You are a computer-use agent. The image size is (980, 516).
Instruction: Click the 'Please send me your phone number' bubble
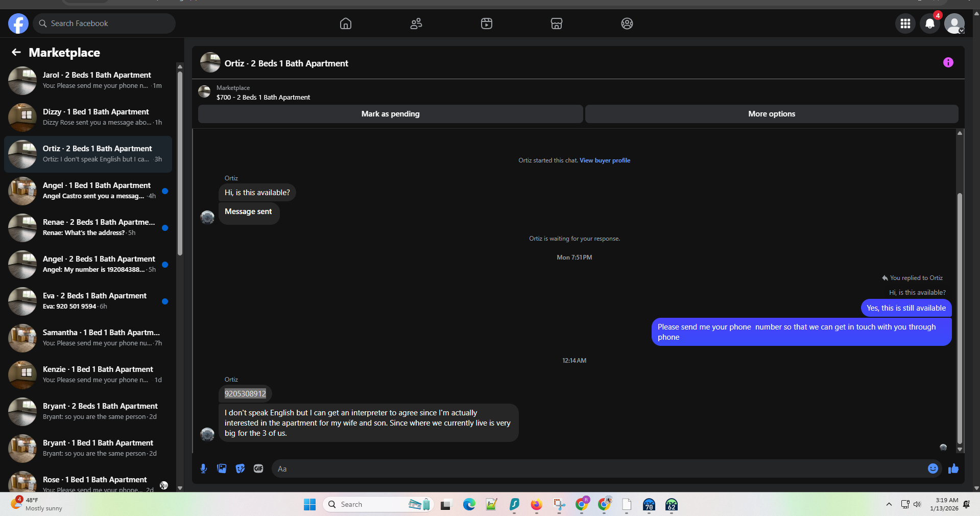tap(801, 332)
